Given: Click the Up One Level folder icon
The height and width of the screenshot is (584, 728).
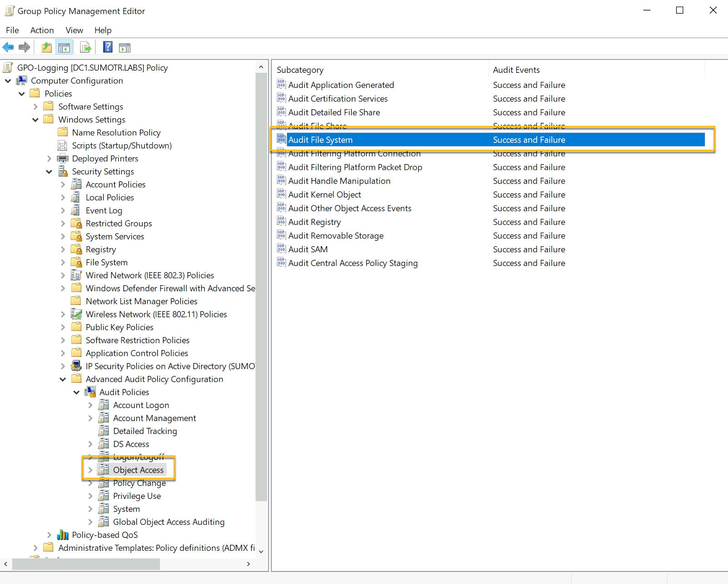Looking at the screenshot, I should (x=46, y=47).
